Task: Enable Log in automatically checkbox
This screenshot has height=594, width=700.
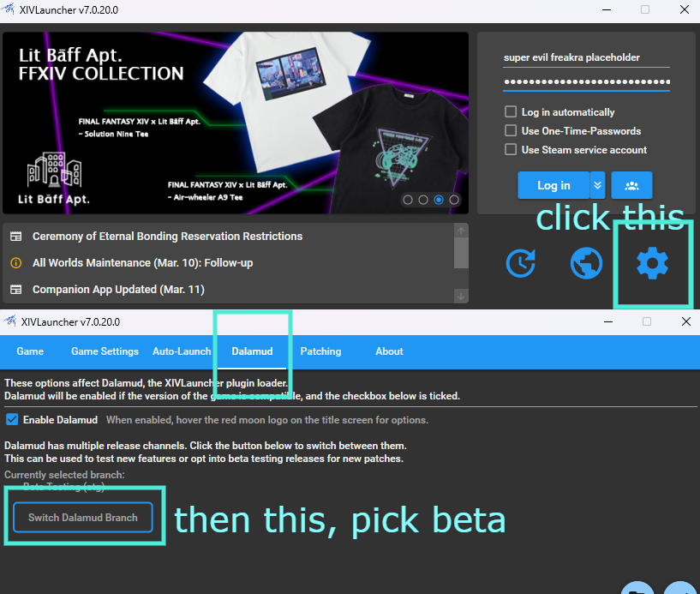Action: click(x=511, y=111)
